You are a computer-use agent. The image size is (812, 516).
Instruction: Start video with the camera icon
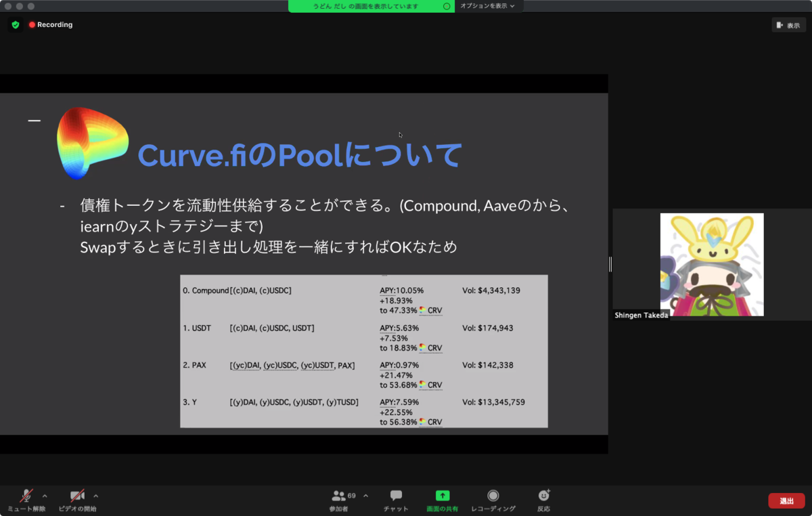click(x=77, y=500)
